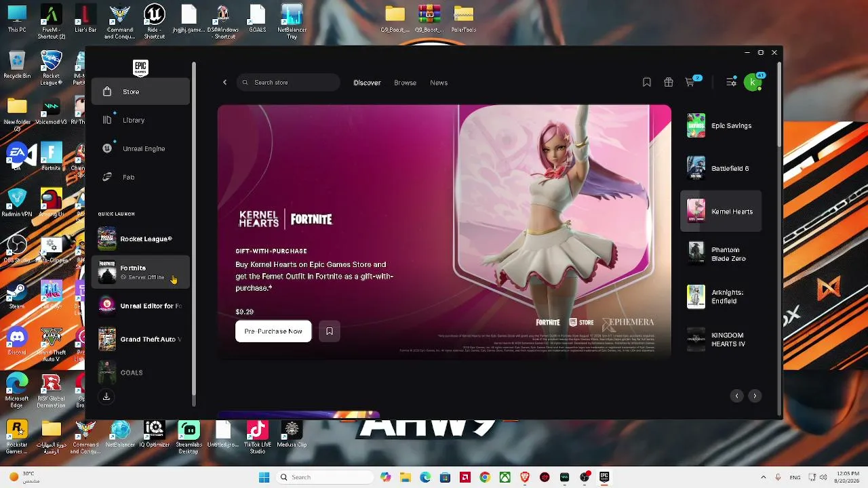
Task: Select Battlefield 6 in the featured list
Action: pyautogui.click(x=721, y=168)
